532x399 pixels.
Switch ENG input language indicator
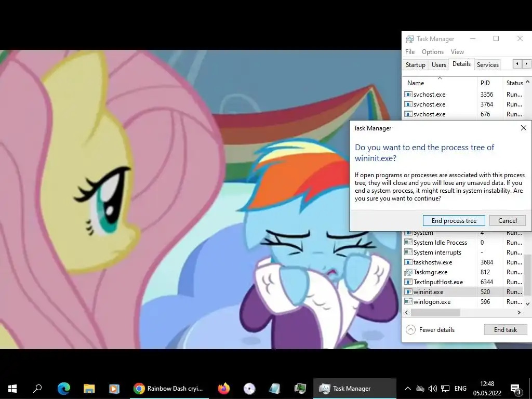460,389
